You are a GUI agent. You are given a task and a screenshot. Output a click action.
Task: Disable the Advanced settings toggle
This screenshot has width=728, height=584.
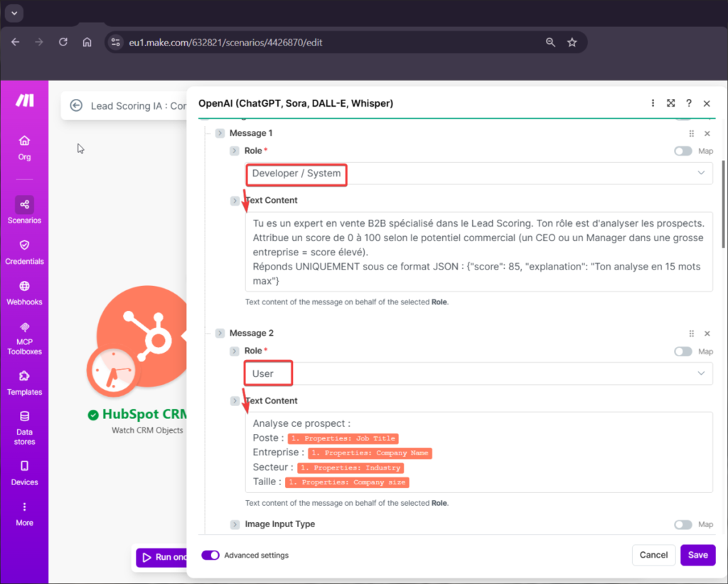coord(210,555)
